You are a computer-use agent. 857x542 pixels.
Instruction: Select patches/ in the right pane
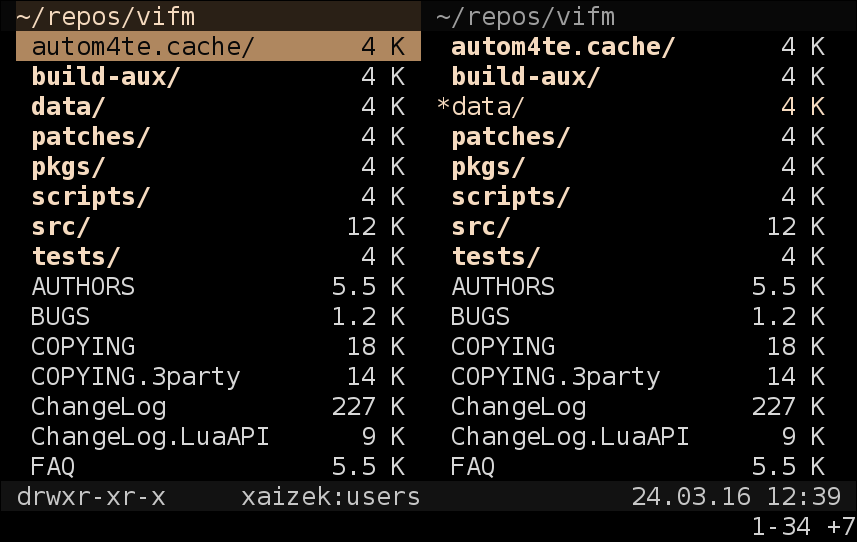tap(638, 136)
